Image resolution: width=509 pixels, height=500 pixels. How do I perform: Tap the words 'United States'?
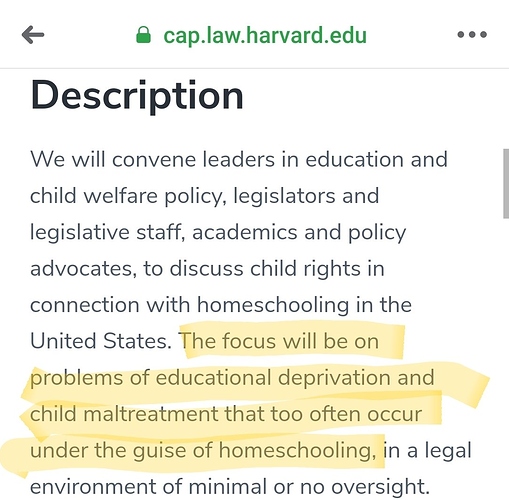point(101,341)
